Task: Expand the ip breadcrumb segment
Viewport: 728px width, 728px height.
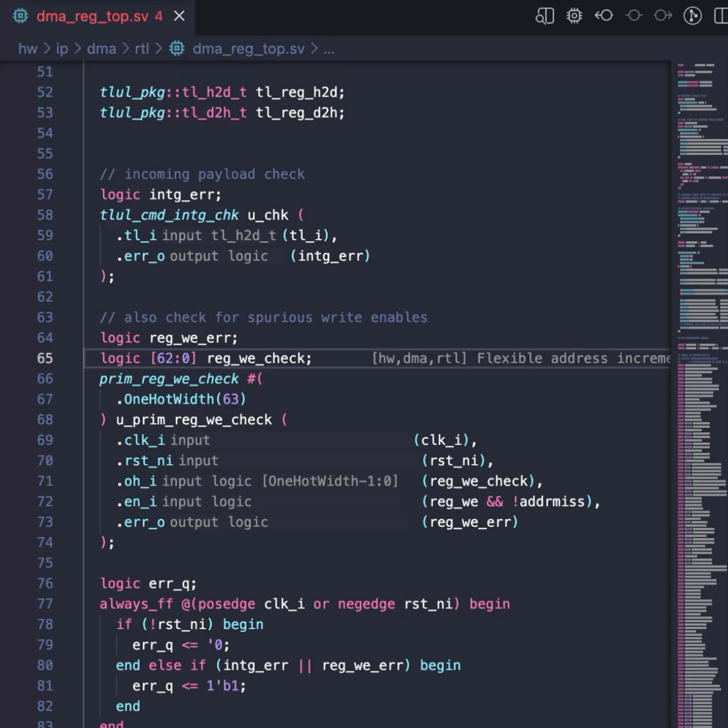Action: (62, 49)
